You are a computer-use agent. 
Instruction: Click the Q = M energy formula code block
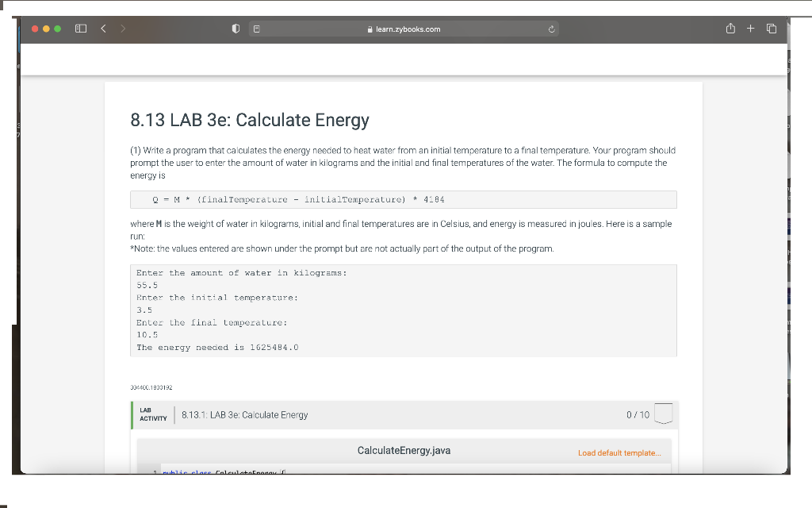(402, 198)
